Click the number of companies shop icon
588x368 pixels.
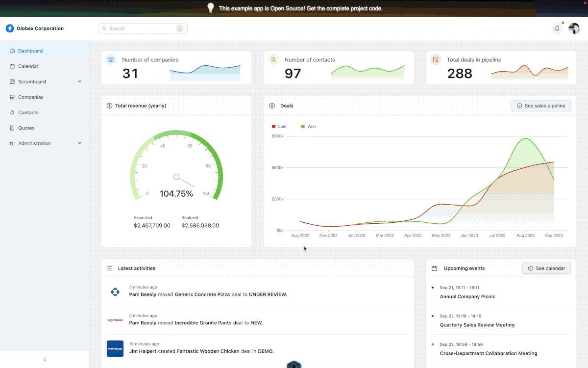(111, 60)
